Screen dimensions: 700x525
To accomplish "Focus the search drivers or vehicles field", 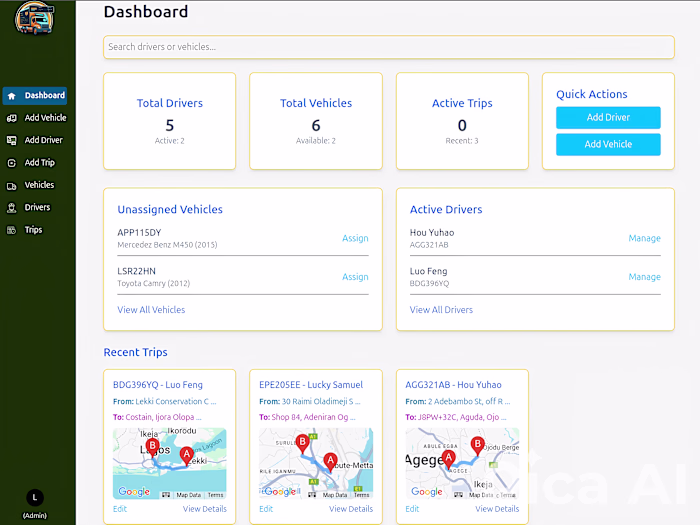I will tap(389, 47).
